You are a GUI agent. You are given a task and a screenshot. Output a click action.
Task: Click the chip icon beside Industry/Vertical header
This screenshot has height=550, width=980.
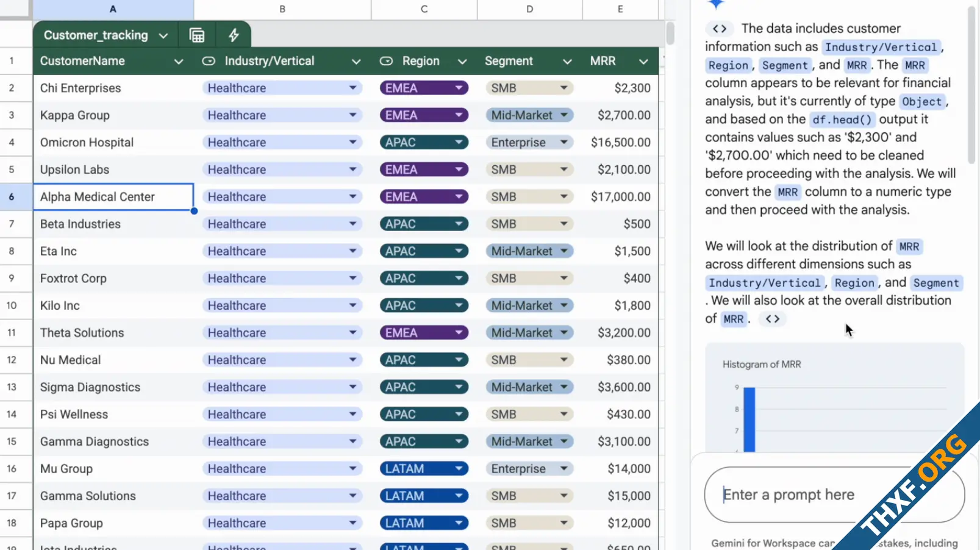click(208, 61)
